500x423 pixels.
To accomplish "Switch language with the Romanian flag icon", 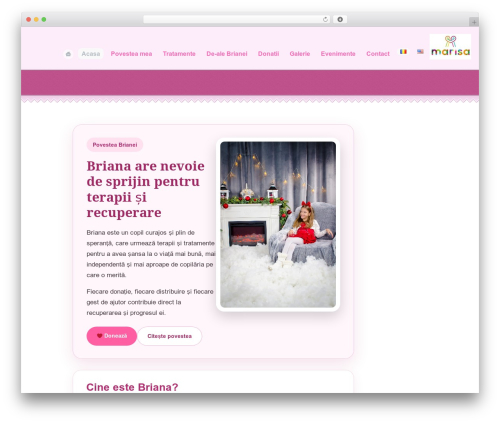I will point(403,52).
